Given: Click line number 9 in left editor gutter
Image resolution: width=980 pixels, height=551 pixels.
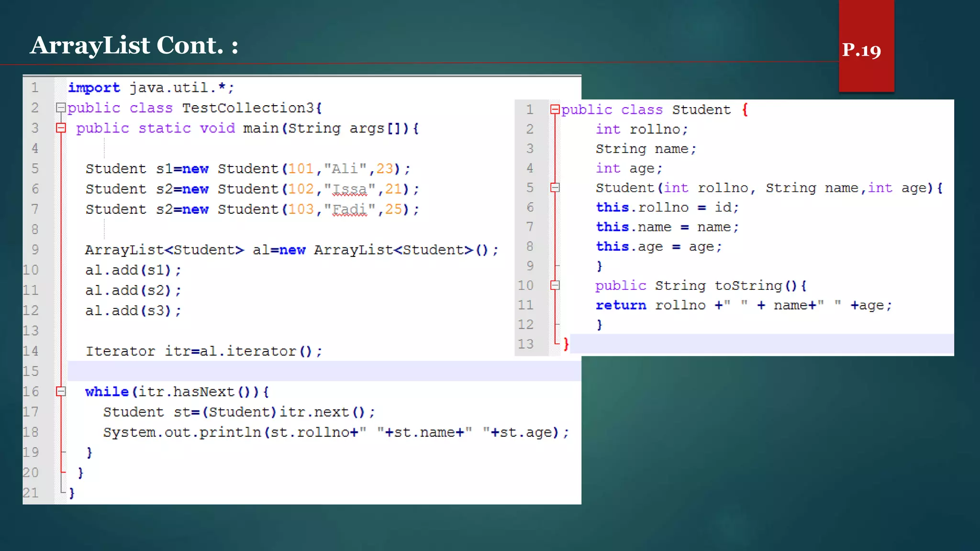Looking at the screenshot, I should click(x=35, y=250).
